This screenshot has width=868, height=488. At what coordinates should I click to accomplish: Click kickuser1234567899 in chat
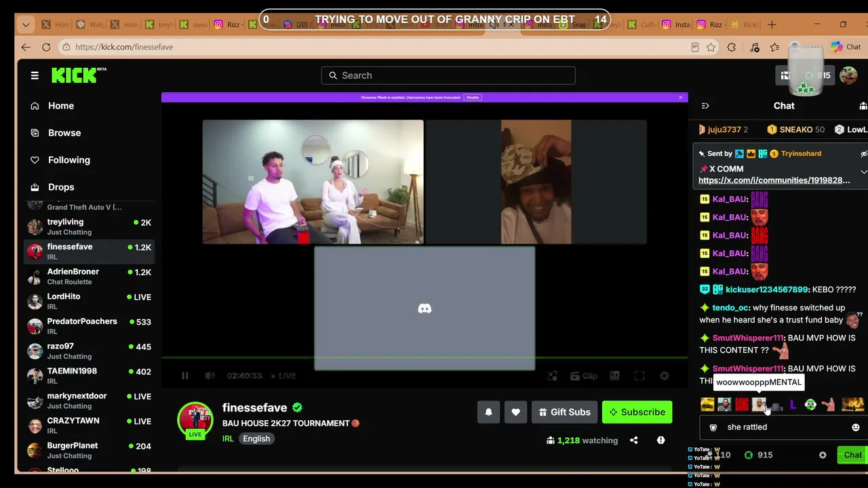(x=767, y=289)
